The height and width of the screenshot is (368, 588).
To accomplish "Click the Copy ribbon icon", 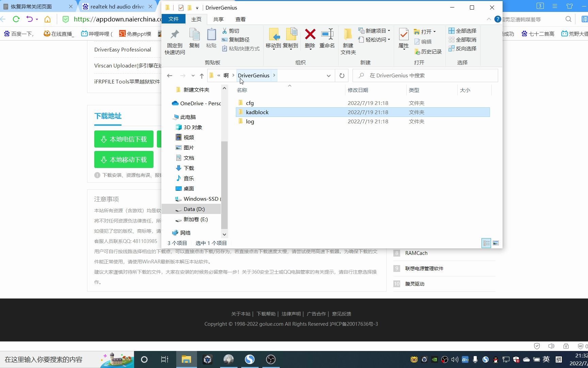I will (x=194, y=38).
